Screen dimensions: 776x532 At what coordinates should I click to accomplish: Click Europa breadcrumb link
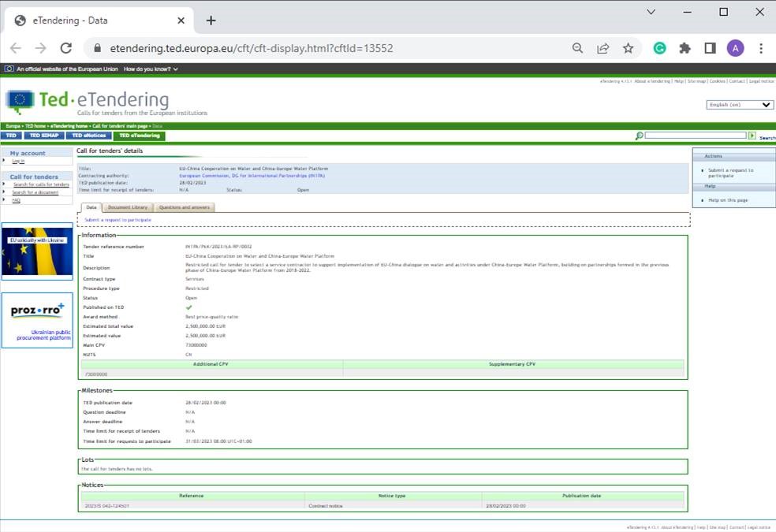(13, 126)
